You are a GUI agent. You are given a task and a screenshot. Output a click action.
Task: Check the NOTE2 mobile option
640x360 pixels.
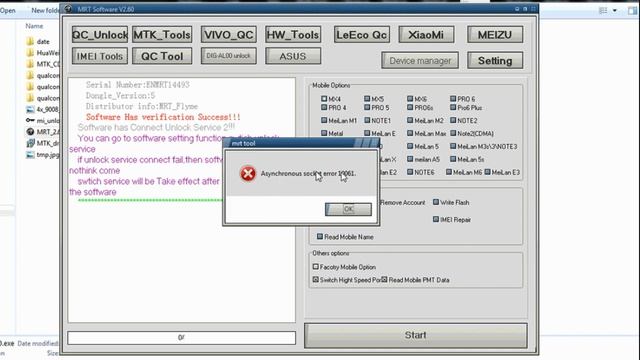coord(453,120)
